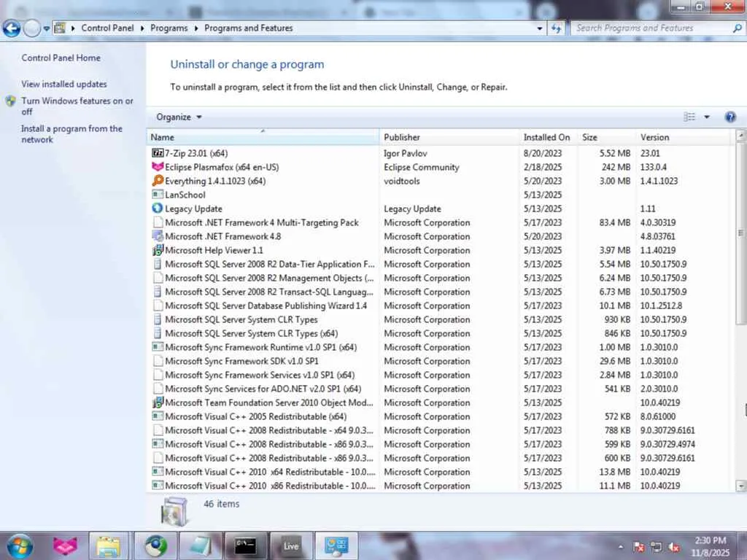Expand the address bar history dropdown
Screen dimensions: 747x560
pos(539,28)
